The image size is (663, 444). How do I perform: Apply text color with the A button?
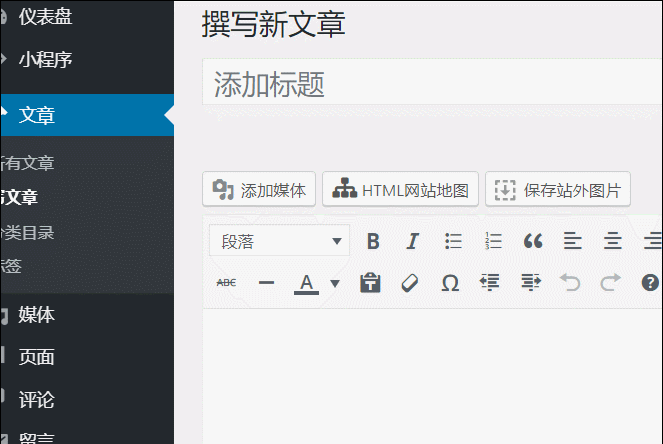(307, 282)
